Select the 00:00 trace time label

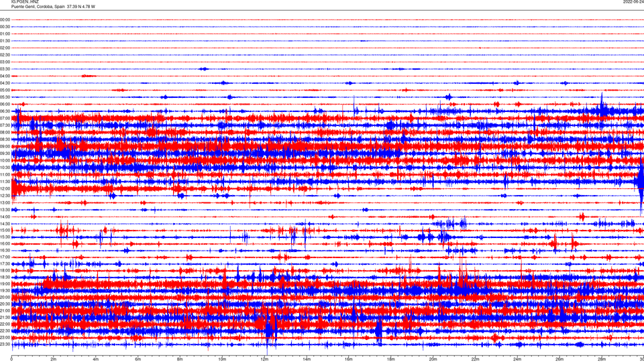click(x=5, y=19)
